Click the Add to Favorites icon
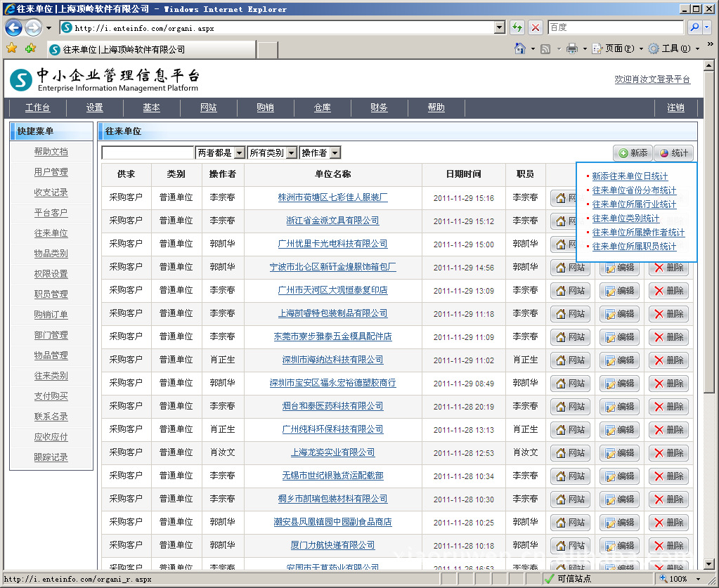 point(30,48)
